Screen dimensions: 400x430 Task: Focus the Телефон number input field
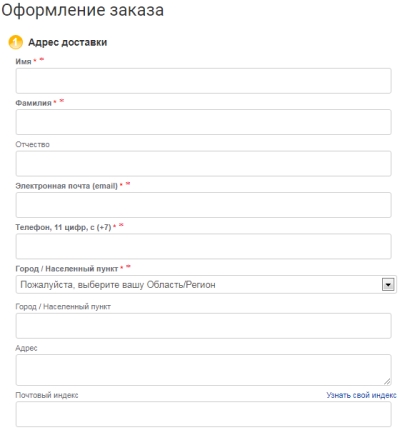tap(203, 246)
